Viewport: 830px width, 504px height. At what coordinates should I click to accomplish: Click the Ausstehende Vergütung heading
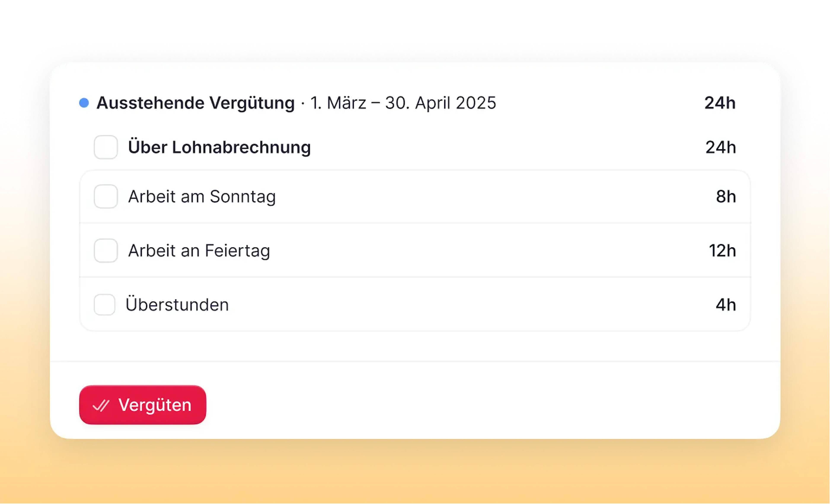tap(195, 103)
